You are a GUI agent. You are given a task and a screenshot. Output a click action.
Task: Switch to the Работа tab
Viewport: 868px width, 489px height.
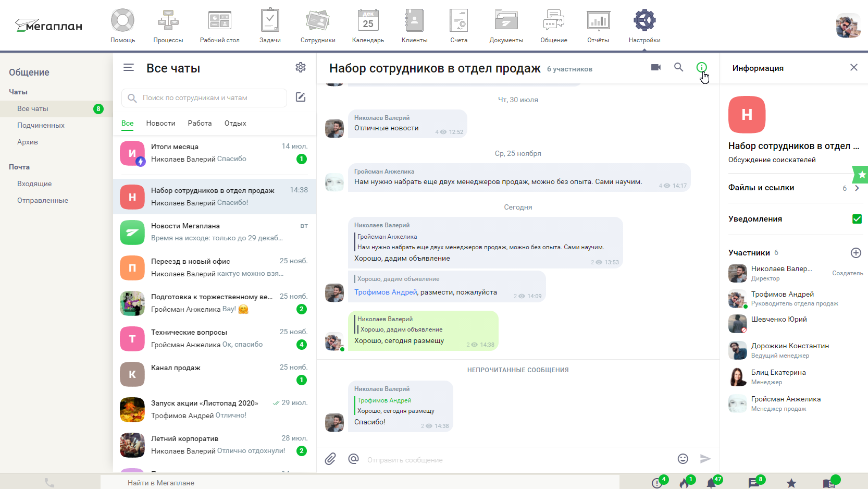(x=200, y=124)
